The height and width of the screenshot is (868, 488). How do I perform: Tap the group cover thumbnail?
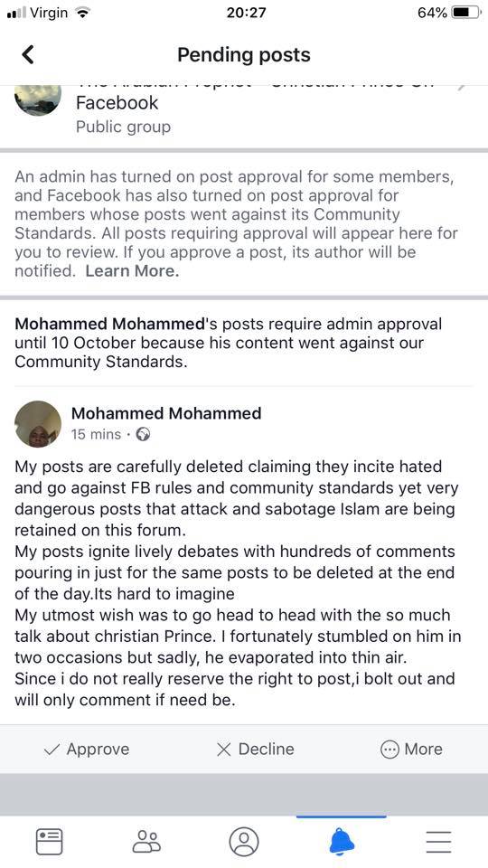coord(38,99)
